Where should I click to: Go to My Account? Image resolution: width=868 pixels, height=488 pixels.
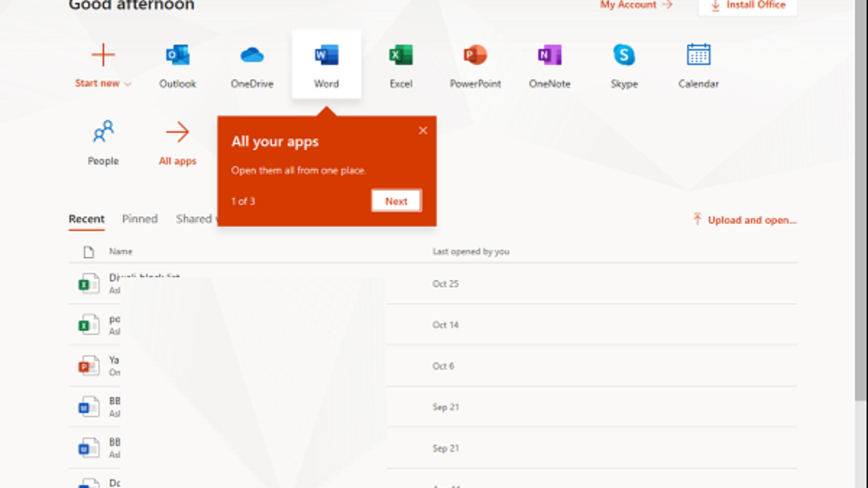click(637, 5)
